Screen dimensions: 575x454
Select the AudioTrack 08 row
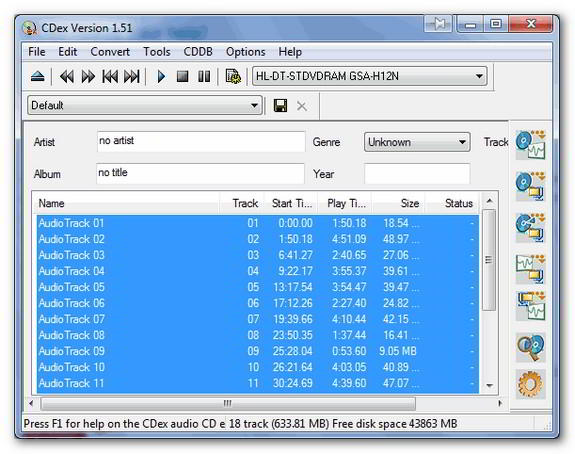257,336
